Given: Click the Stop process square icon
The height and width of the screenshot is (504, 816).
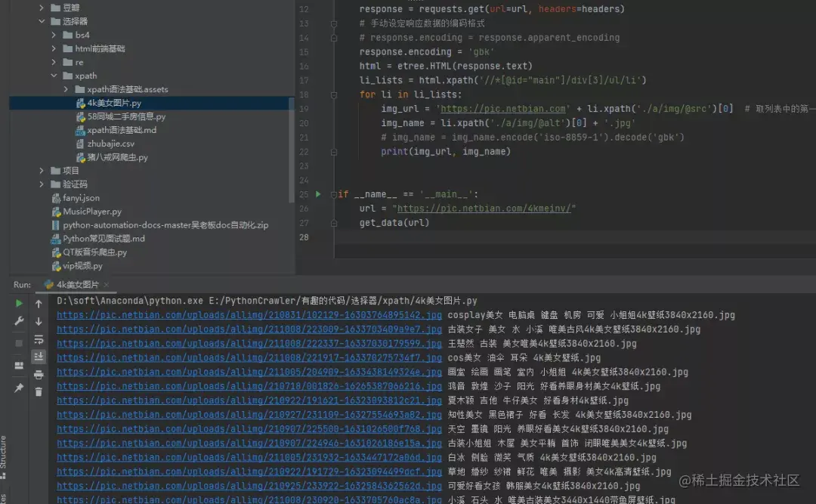Looking at the screenshot, I should pos(19,343).
